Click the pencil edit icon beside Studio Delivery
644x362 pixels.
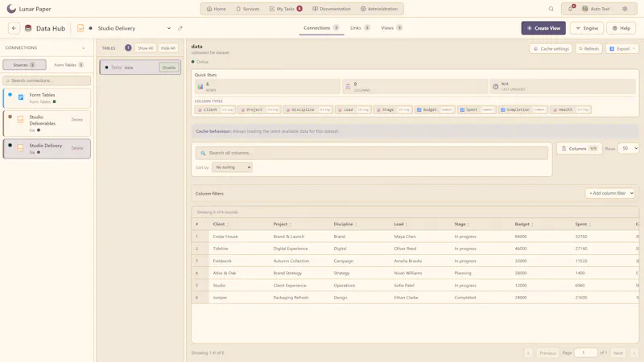point(180,28)
